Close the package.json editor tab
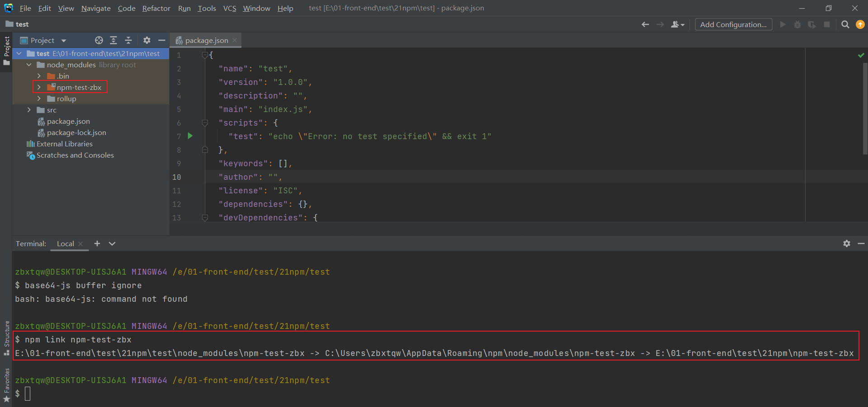This screenshot has height=407, width=868. [235, 40]
